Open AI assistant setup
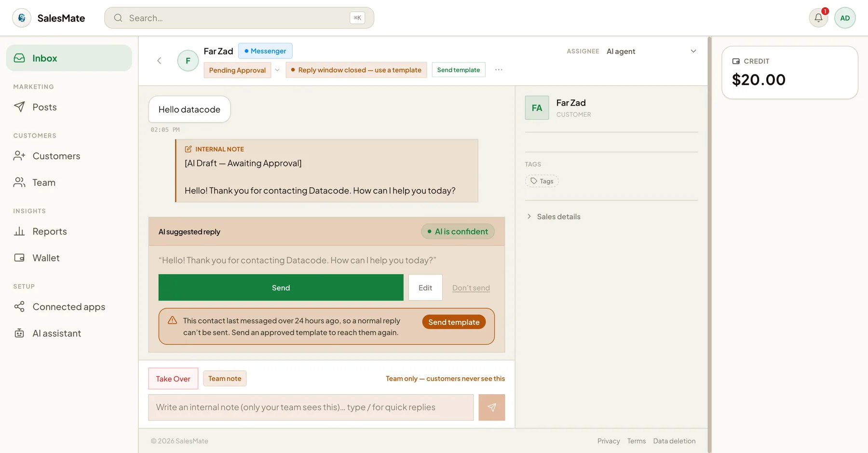Image resolution: width=868 pixels, height=453 pixels. click(x=69, y=333)
